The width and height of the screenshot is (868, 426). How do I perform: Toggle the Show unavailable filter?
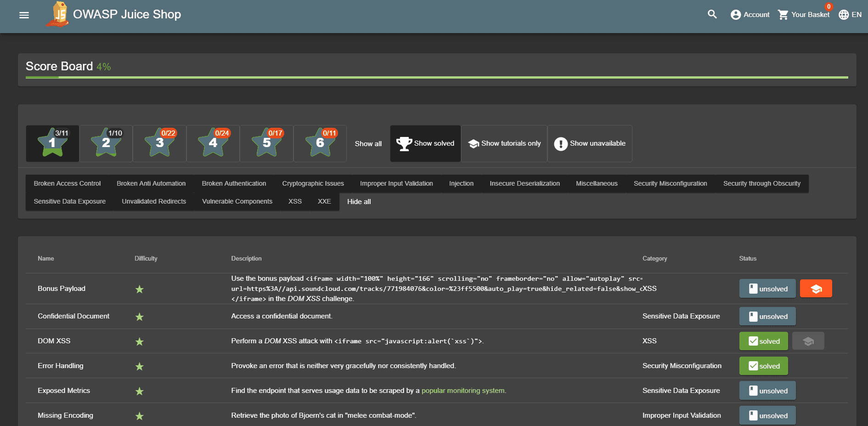[590, 143]
